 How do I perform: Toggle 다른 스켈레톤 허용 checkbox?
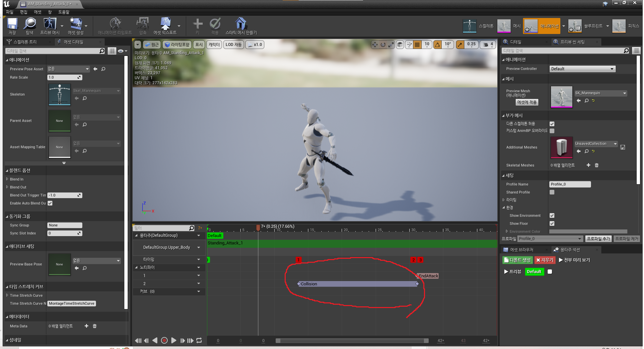[x=552, y=124]
